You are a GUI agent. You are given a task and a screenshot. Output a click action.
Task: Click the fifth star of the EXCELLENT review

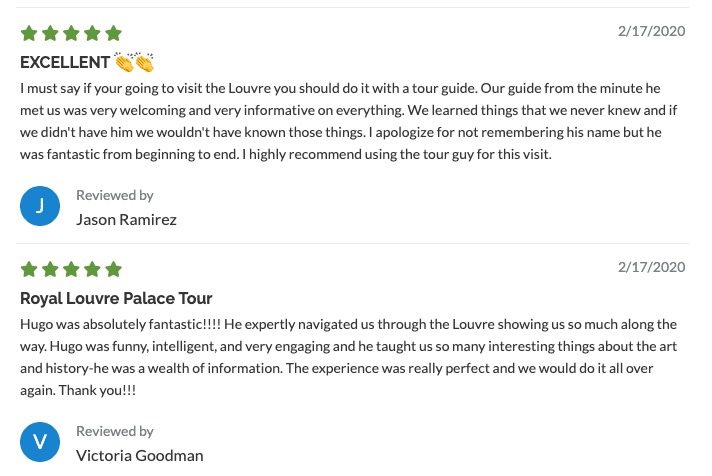[x=113, y=34]
